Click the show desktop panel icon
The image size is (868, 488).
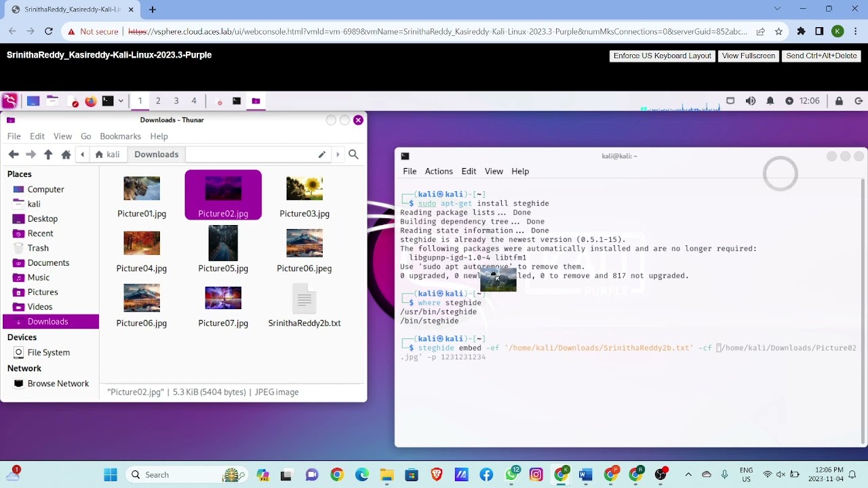(33, 101)
